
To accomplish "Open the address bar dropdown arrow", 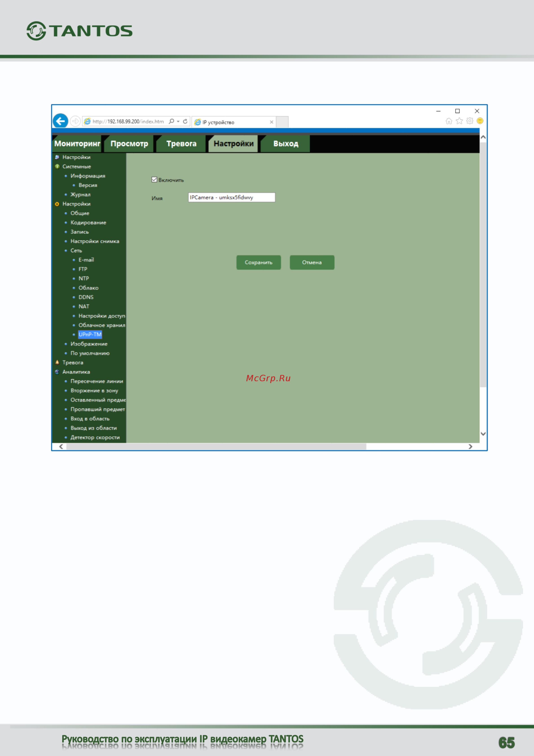I will click(x=178, y=121).
